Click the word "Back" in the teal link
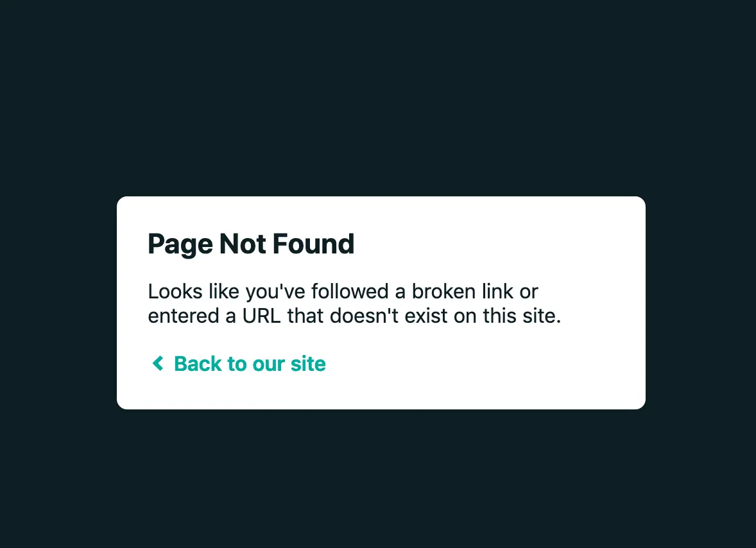Viewport: 756px width, 548px height. coord(198,364)
